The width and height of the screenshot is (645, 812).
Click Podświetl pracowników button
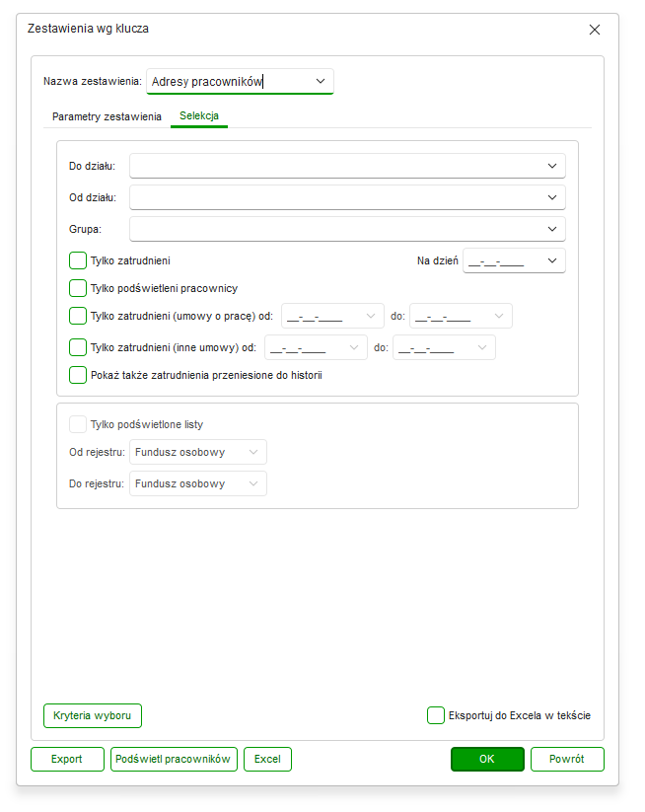pos(174,759)
